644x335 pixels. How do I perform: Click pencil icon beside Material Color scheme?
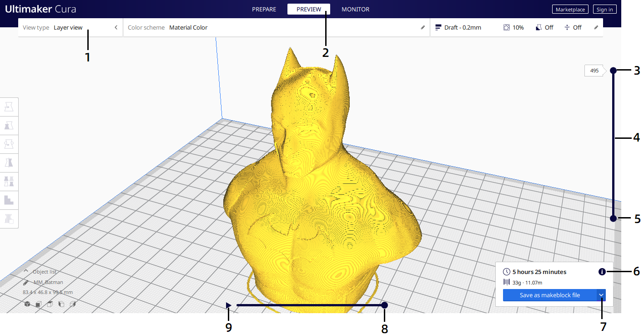(x=423, y=27)
